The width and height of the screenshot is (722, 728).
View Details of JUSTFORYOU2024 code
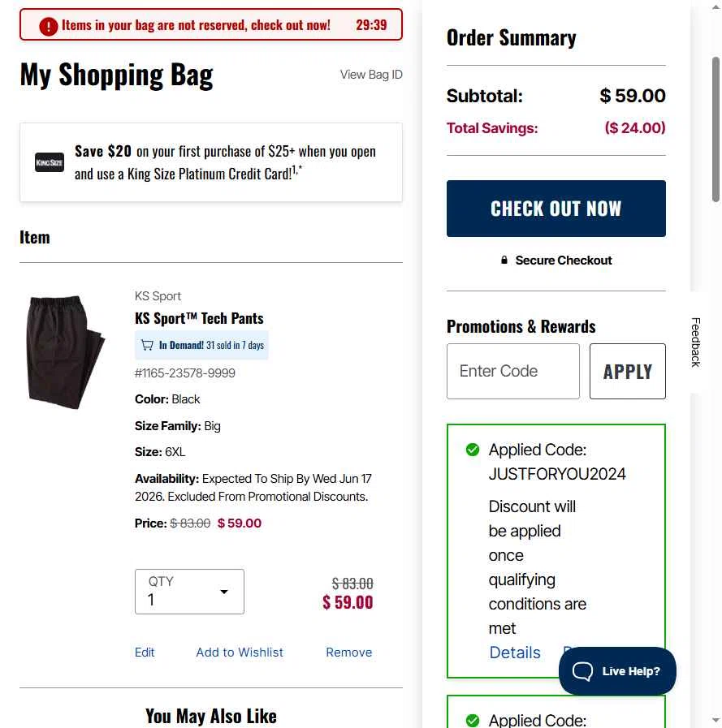click(515, 653)
